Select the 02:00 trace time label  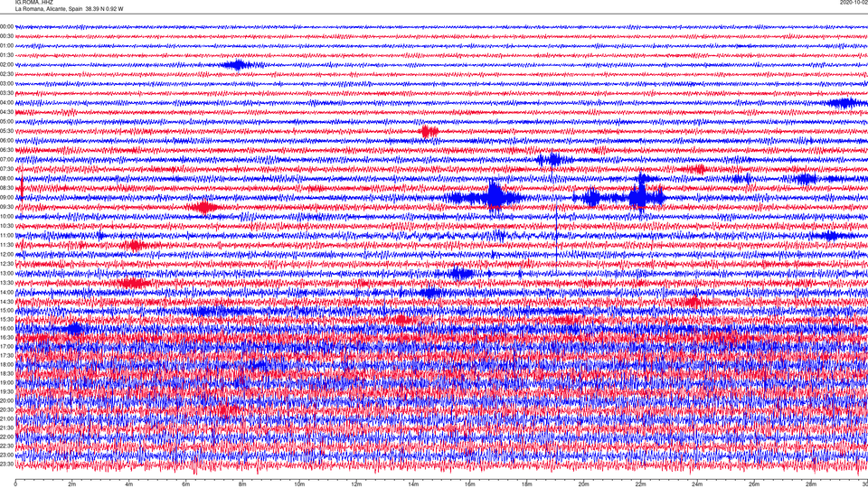[x=6, y=64]
